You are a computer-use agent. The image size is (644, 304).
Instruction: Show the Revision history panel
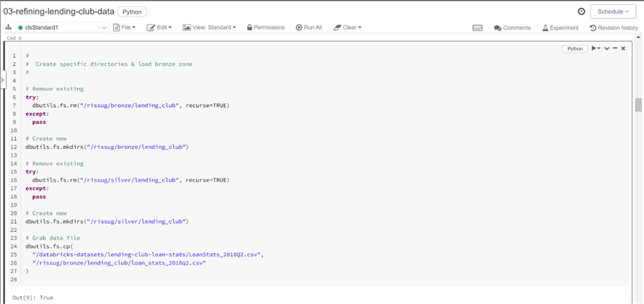[x=614, y=28]
